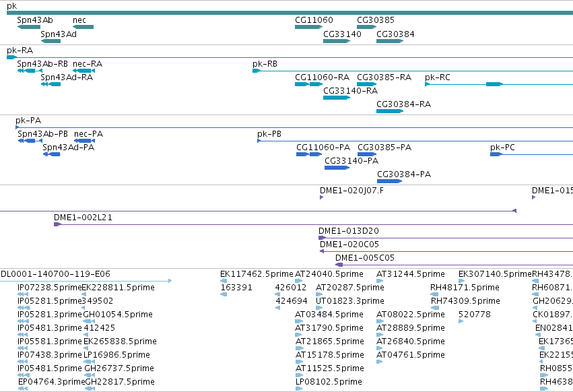Image resolution: width=573 pixels, height=392 pixels.
Task: Select the CG11060 gene bar
Action: click(309, 27)
